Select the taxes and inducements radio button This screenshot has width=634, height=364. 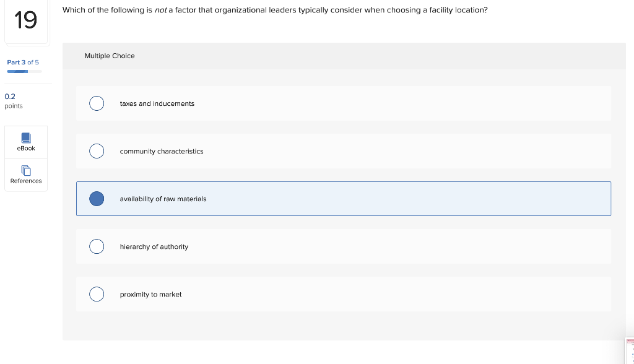pyautogui.click(x=97, y=103)
